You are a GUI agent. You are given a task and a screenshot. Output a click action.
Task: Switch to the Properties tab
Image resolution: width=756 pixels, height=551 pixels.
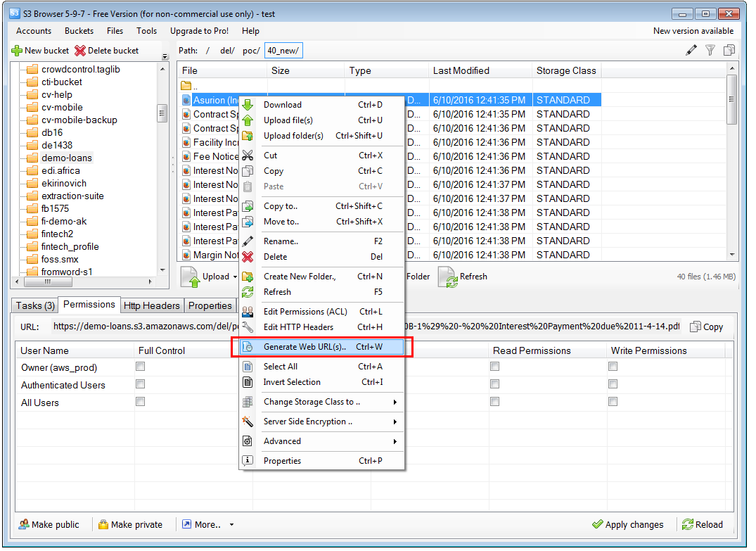tap(210, 305)
